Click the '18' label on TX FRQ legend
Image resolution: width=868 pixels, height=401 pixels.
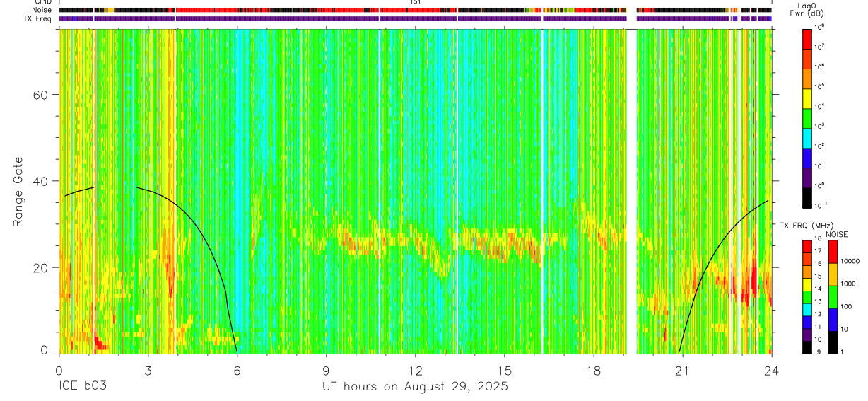[819, 239]
